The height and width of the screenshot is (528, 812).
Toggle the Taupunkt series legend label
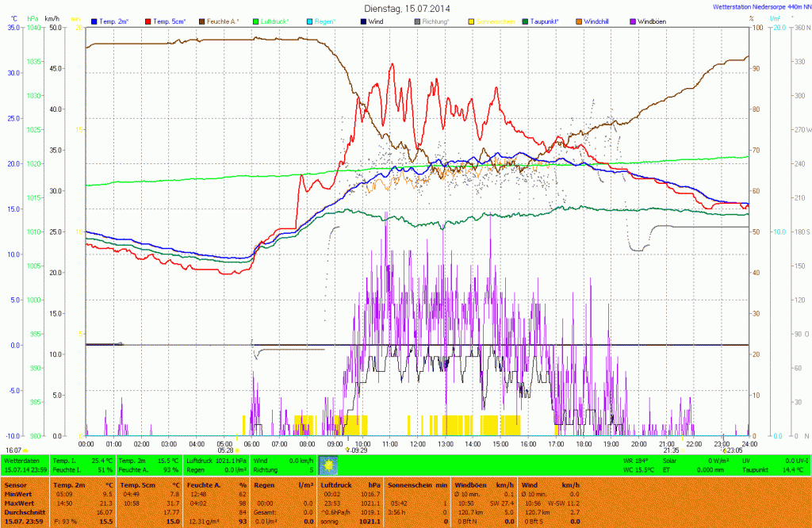547,21
